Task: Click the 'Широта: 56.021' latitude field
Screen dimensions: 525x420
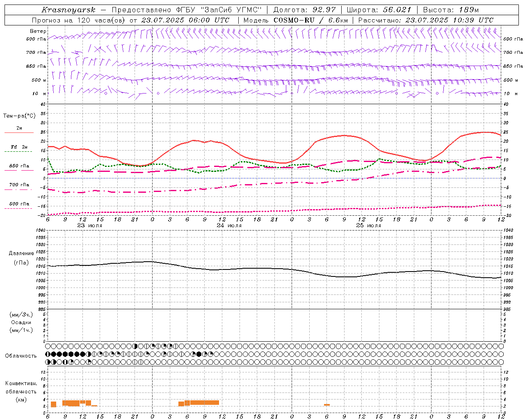Action: tap(379, 10)
